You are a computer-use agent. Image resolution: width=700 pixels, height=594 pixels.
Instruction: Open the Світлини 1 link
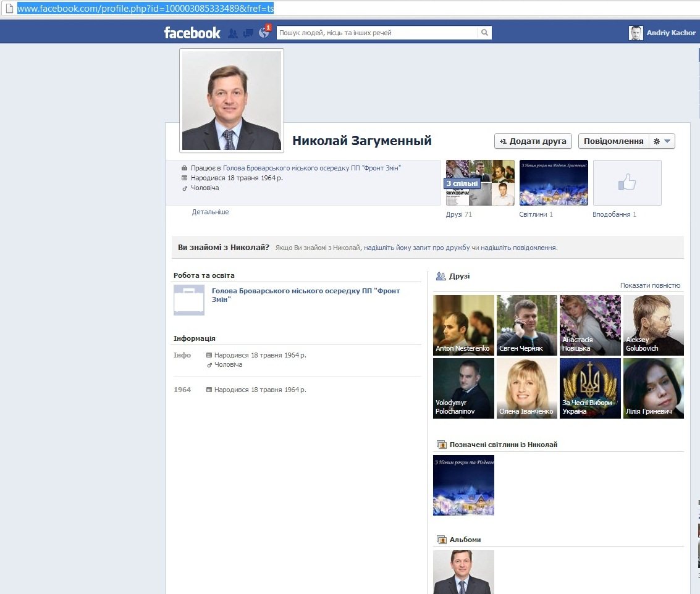536,214
